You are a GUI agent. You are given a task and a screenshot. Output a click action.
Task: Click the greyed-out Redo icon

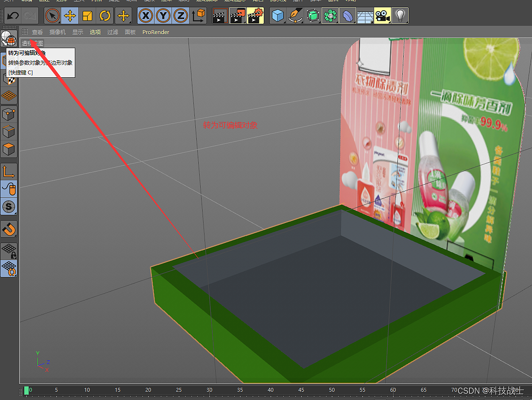[30, 16]
